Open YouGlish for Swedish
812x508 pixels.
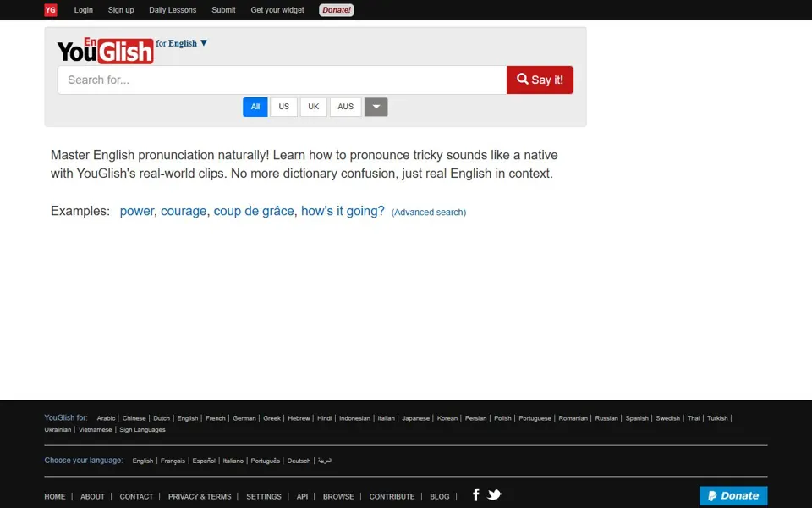[667, 418]
